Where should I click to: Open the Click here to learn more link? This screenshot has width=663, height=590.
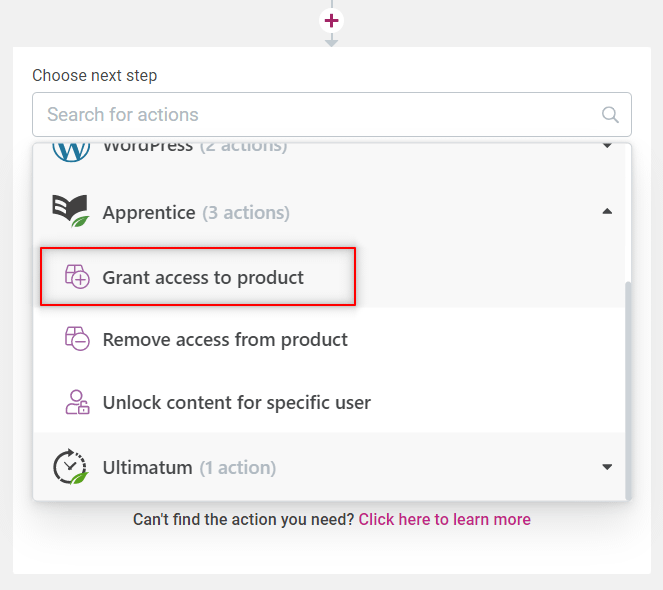[444, 519]
